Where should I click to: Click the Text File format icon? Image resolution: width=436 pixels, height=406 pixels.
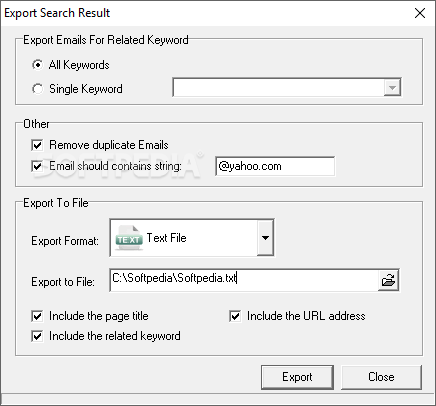(x=129, y=238)
